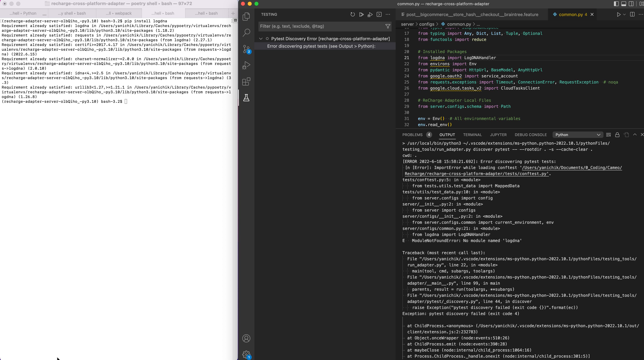Screen dimensions: 644x360
Task: Run Python file with play button
Action: coord(618,15)
